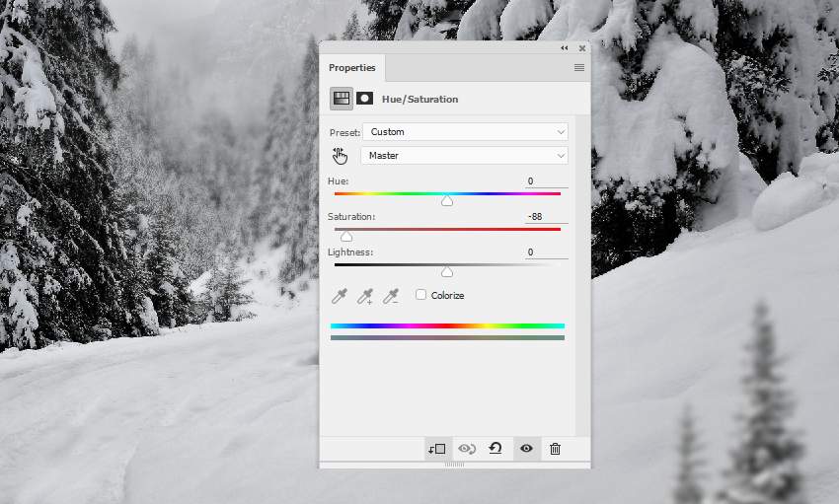The width and height of the screenshot is (839, 504).
Task: Pick the Add to Sample eyedropper
Action: pyautogui.click(x=365, y=296)
